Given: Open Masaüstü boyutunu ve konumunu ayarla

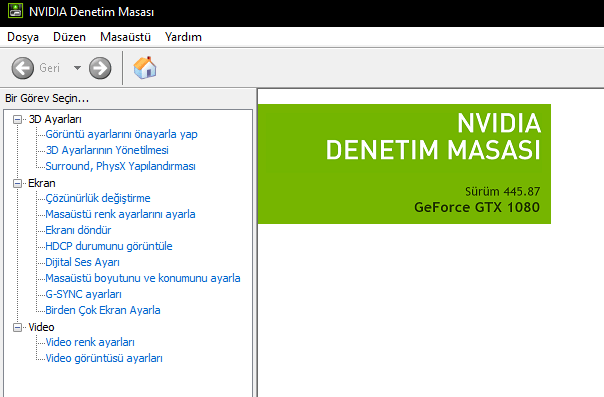Looking at the screenshot, I should tap(143, 278).
